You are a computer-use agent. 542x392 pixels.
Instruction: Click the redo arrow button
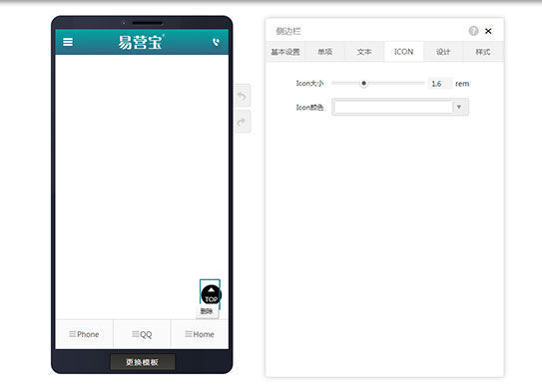coord(243,122)
